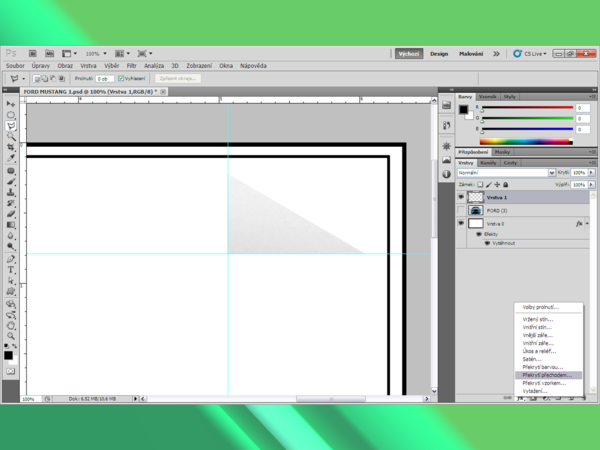Select the Move tool
The image size is (600, 450).
(11, 104)
